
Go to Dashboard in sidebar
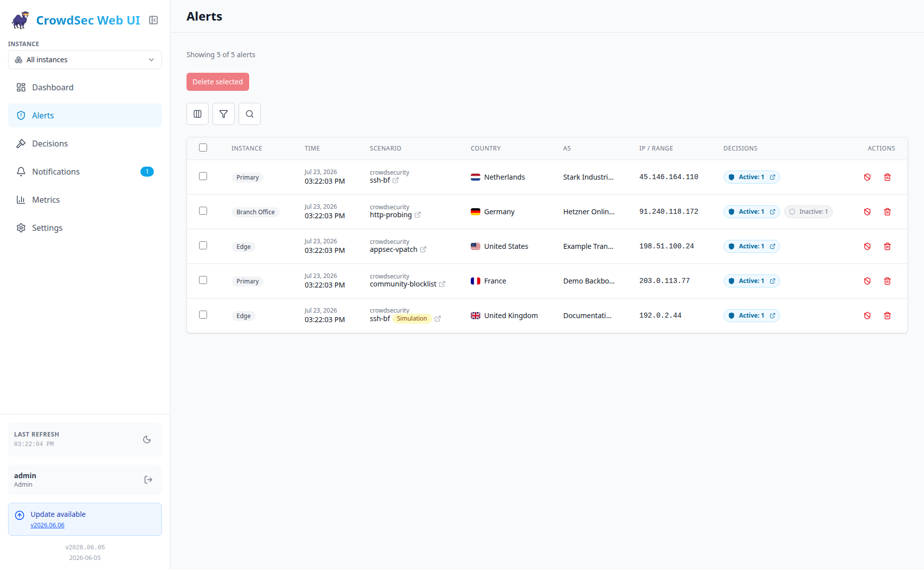tap(85, 87)
